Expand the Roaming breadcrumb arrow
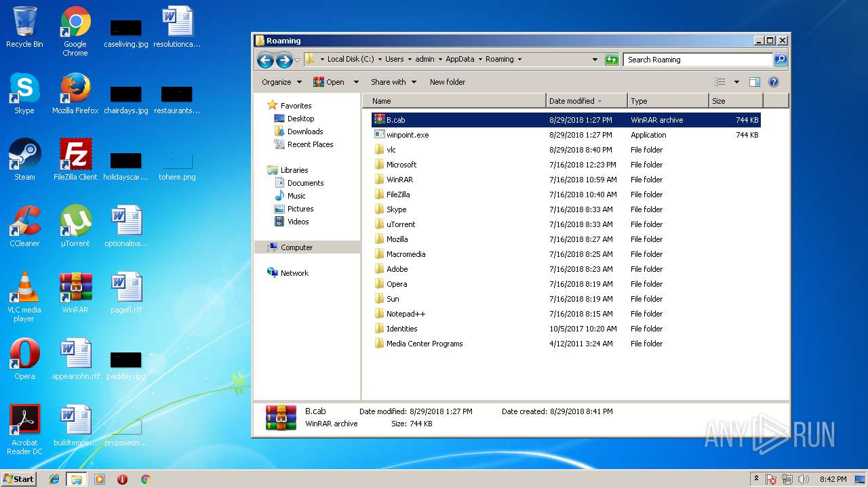 point(519,60)
